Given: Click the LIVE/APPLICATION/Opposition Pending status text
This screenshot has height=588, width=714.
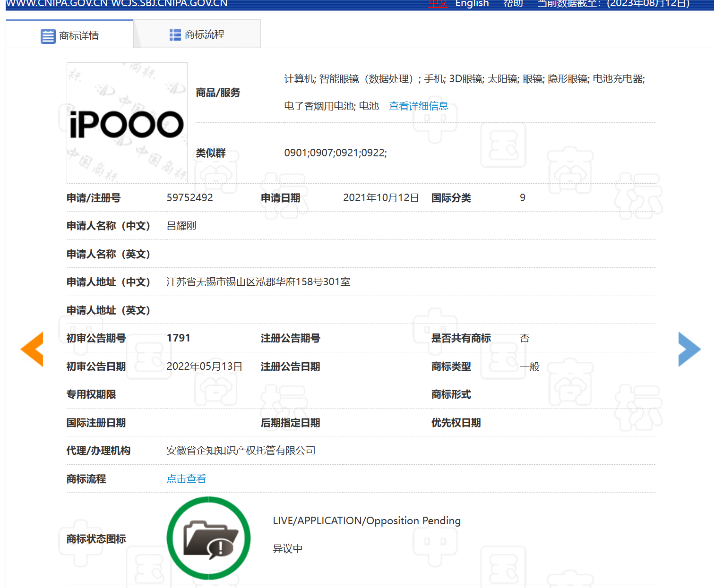Looking at the screenshot, I should click(x=366, y=520).
